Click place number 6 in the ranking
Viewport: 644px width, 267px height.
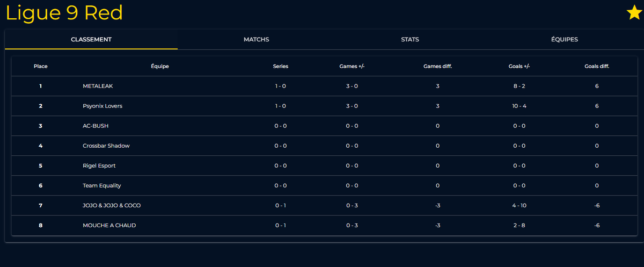click(x=40, y=185)
